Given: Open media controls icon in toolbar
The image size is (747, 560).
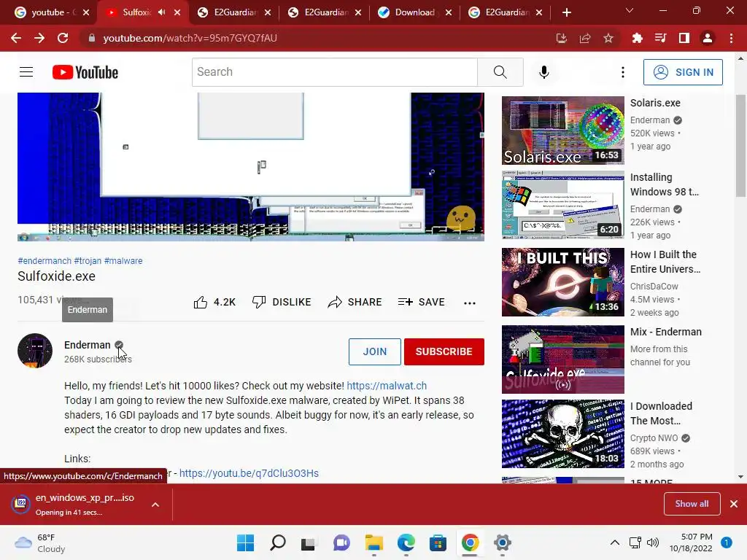Looking at the screenshot, I should point(661,38).
